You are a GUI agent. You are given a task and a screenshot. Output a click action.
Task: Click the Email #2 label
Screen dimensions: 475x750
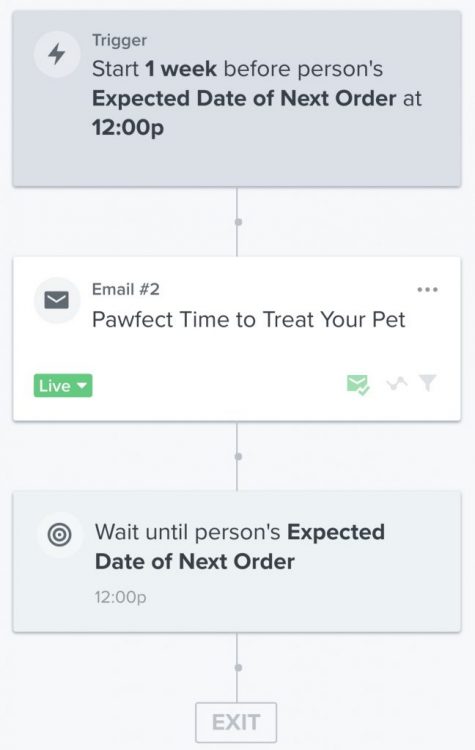(x=126, y=289)
